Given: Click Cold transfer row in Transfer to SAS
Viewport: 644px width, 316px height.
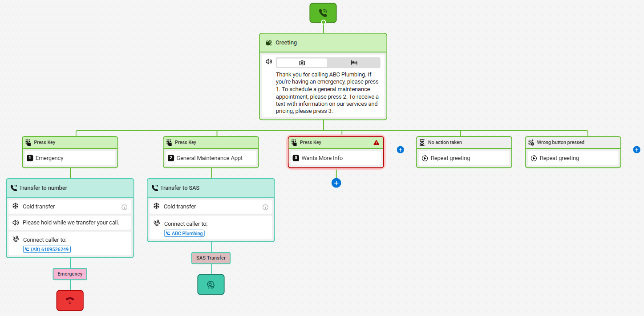Looking at the screenshot, I should [211, 206].
